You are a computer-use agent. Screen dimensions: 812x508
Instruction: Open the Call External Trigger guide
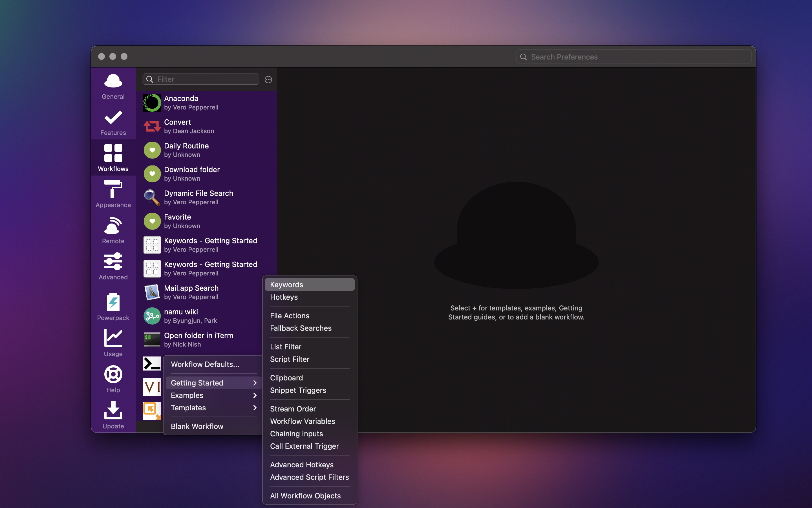tap(310, 446)
